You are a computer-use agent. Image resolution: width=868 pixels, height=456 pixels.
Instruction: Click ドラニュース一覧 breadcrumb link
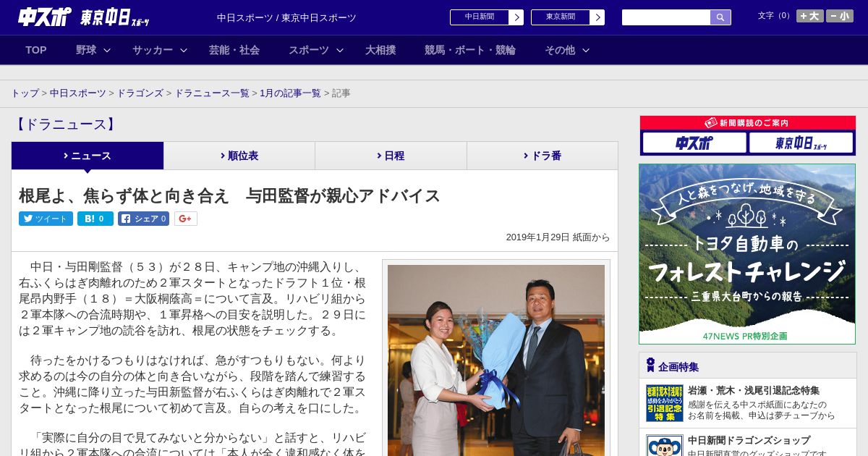tap(212, 93)
